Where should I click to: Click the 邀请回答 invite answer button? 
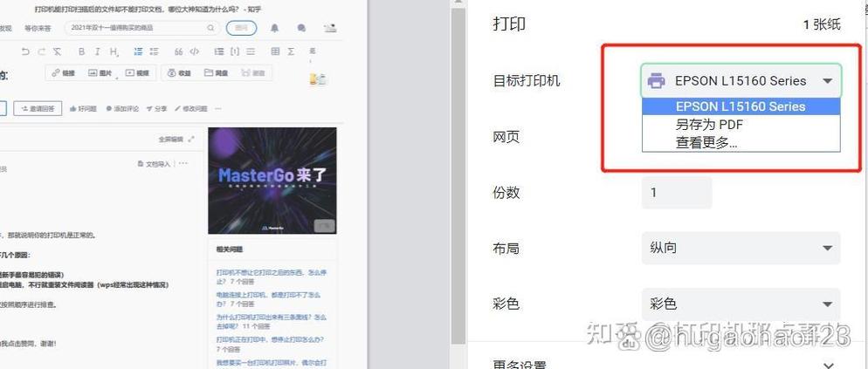38,108
